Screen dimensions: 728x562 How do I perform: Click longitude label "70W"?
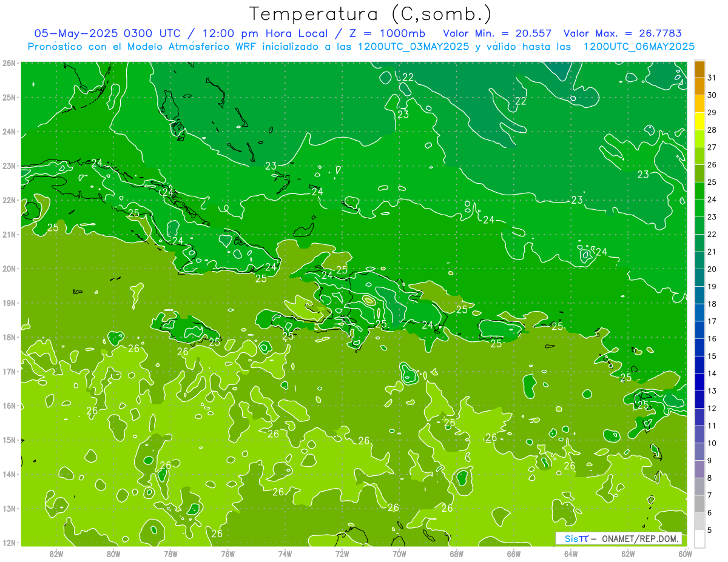399,554
